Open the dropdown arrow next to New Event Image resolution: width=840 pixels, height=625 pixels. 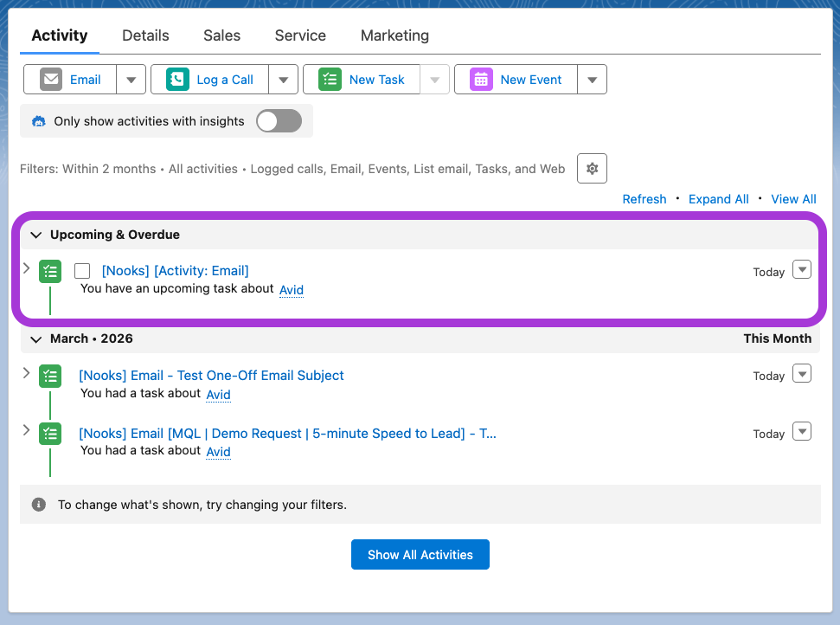592,80
